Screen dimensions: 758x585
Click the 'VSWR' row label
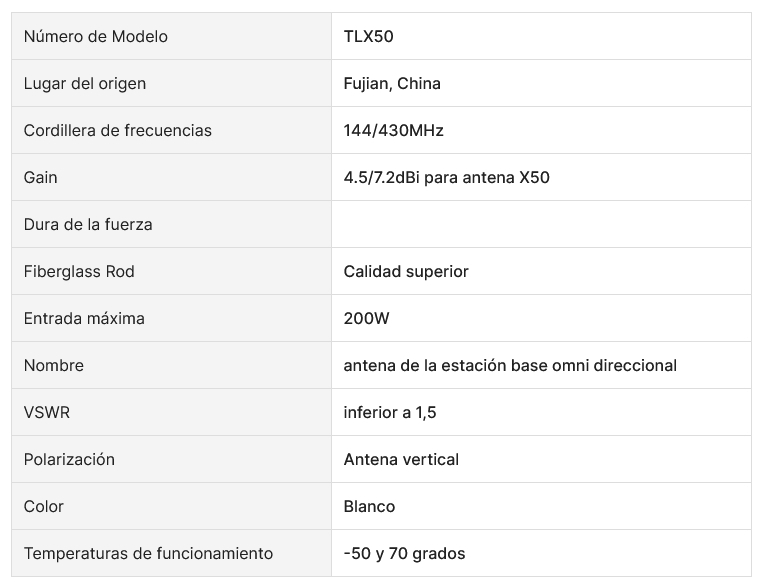47,413
